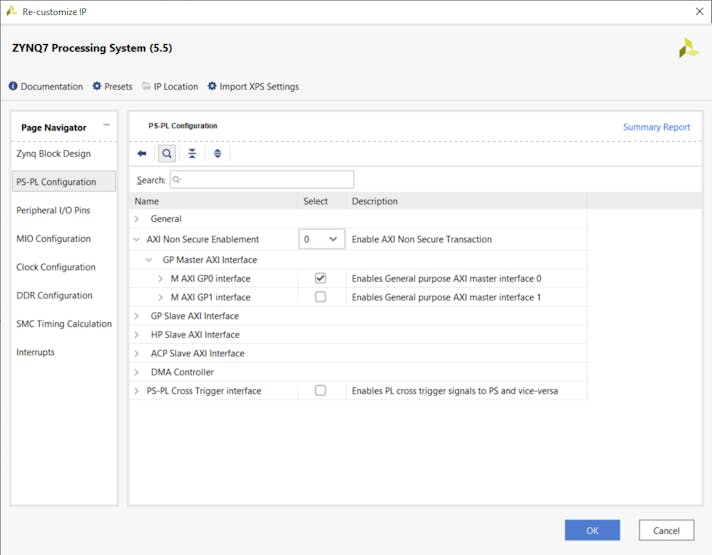Screen dimensions: 712x555
Task: Uncheck the M AXI GP0 interface checkbox
Action: tap(320, 279)
